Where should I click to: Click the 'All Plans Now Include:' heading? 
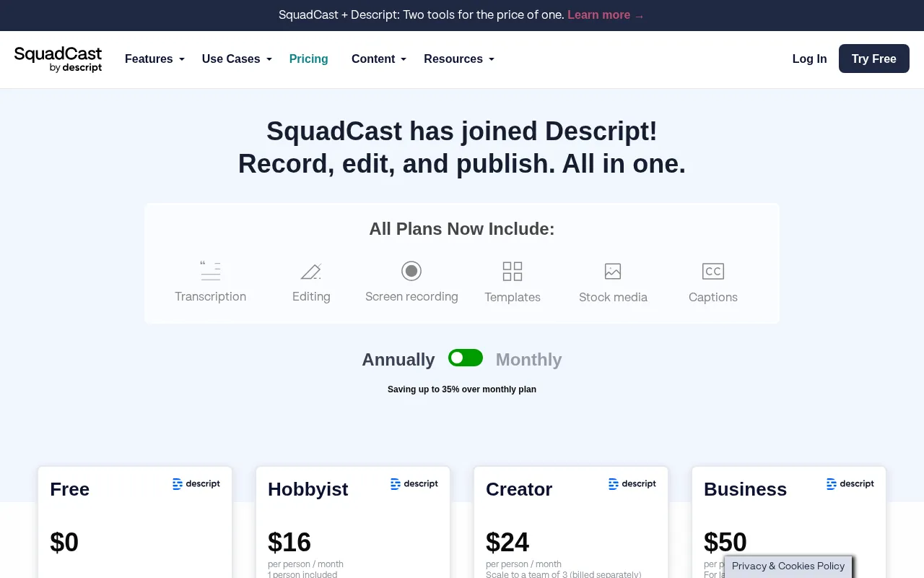(462, 229)
